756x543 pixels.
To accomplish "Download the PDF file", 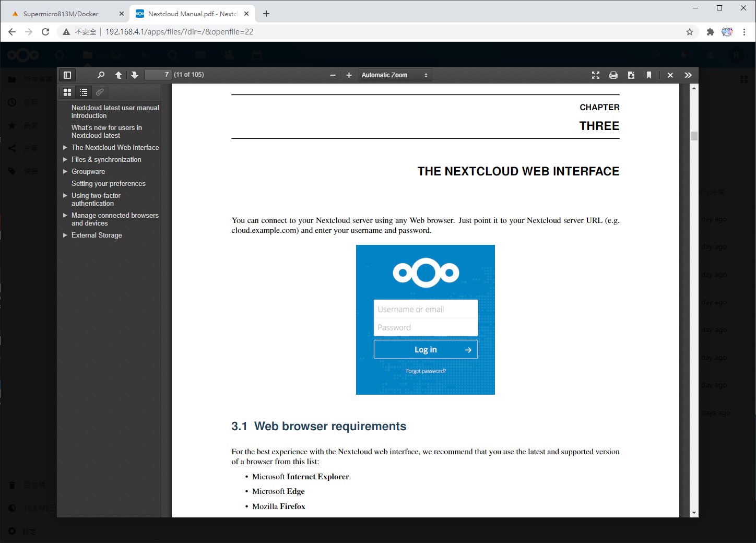I will (x=631, y=75).
